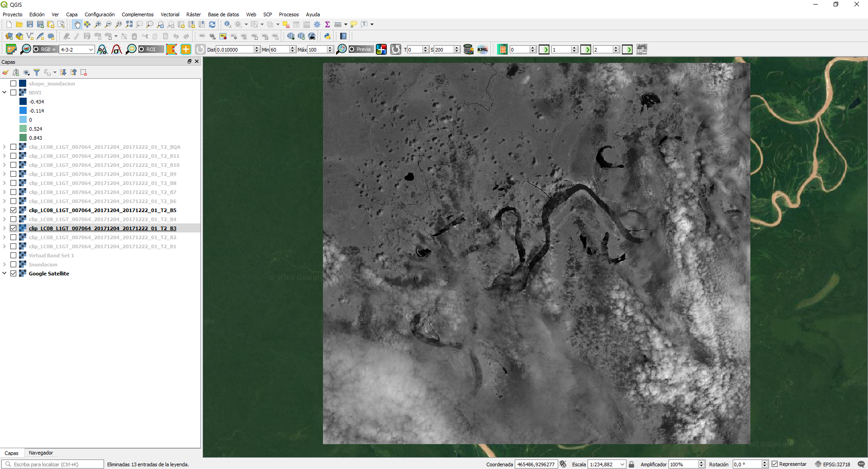Click the orange plus ROI button

point(186,49)
